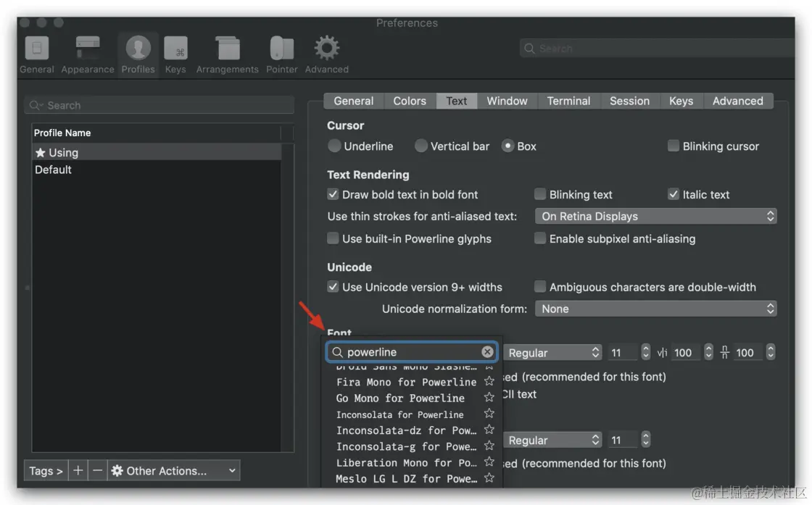The width and height of the screenshot is (812, 505).
Task: Open the Pointer preferences icon
Action: click(282, 55)
